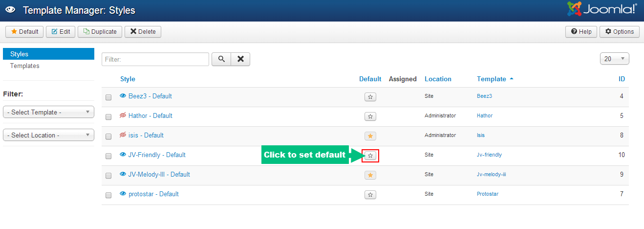Open the Jv-friendly template link
Image resolution: width=644 pixels, height=229 pixels.
489,155
